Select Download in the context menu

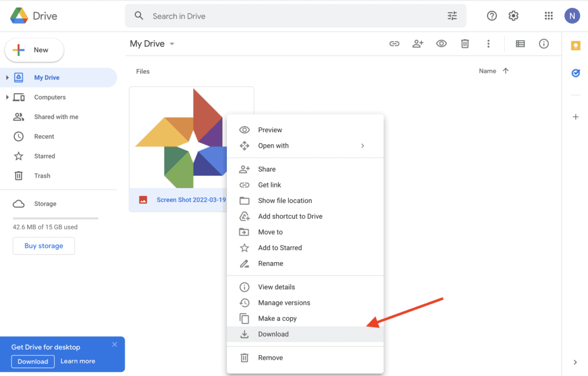point(305,334)
